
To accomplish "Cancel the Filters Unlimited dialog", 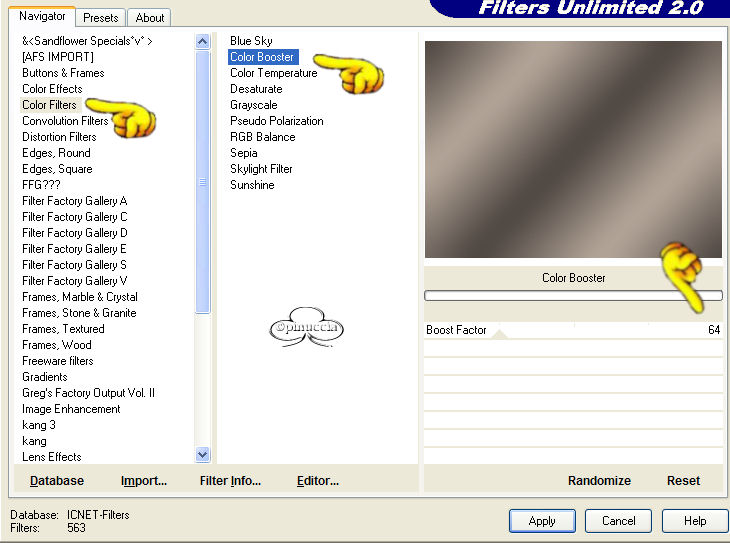I will [x=618, y=521].
